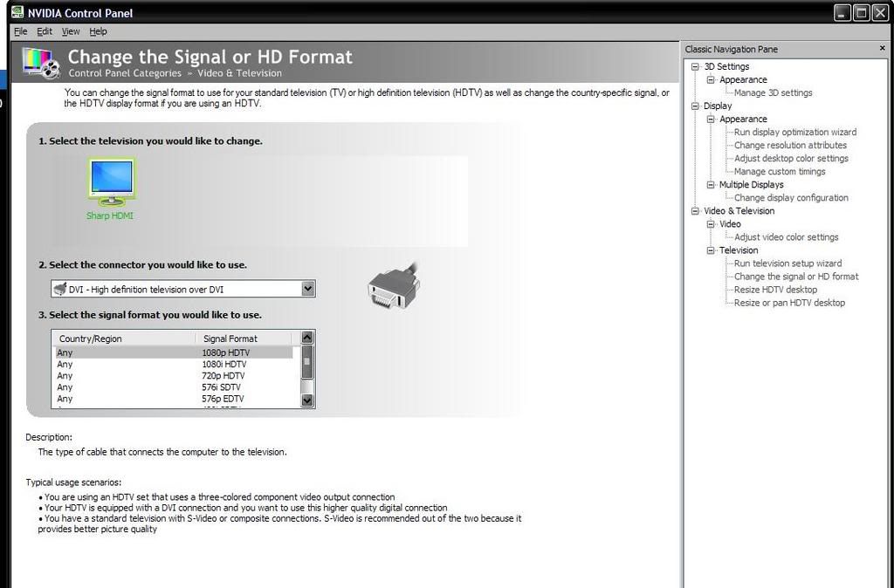Viewport: 894px width, 588px height.
Task: Collapse the Television tree node
Action: click(x=711, y=250)
